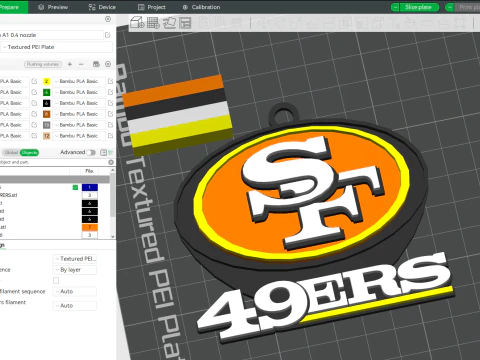The image size is (480, 360).
Task: Toggle the Advanced mode switch
Action: (91, 152)
